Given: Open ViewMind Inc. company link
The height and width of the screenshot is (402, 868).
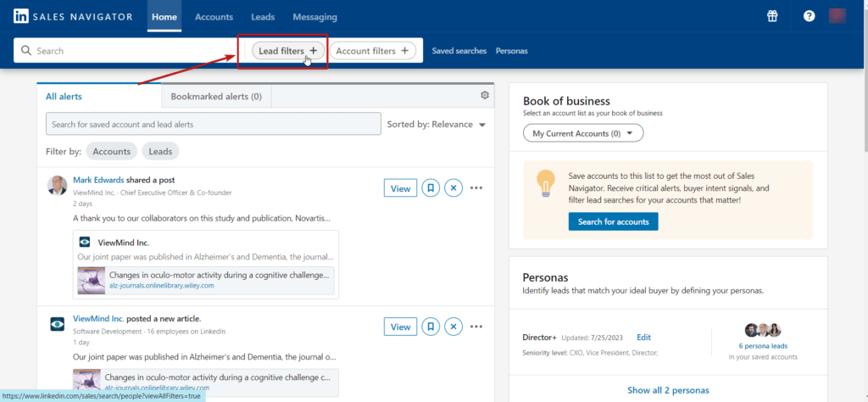Looking at the screenshot, I should (98, 319).
